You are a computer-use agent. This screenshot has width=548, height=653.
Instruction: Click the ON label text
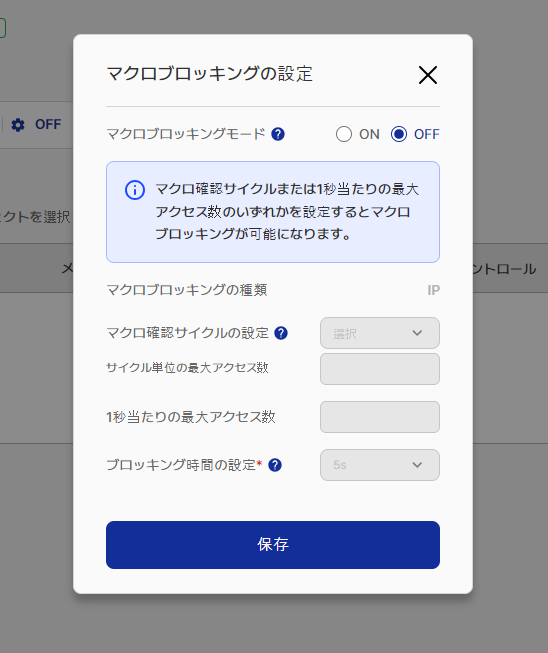click(369, 134)
